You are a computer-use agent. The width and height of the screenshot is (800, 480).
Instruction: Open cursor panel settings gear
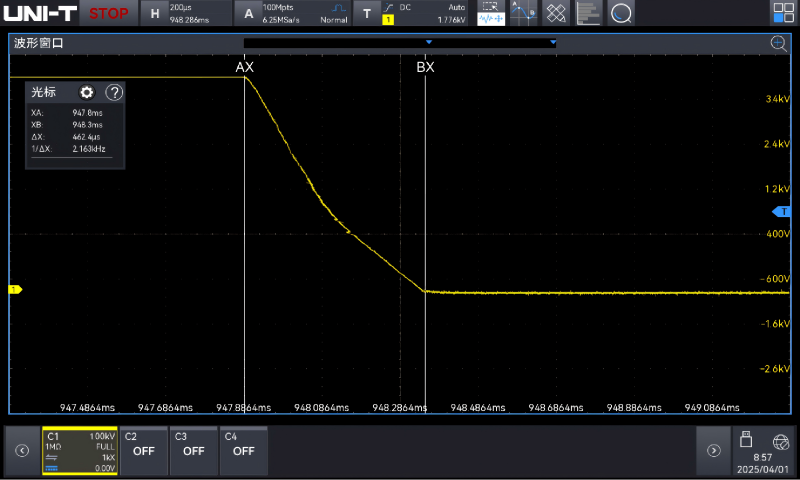[87, 92]
